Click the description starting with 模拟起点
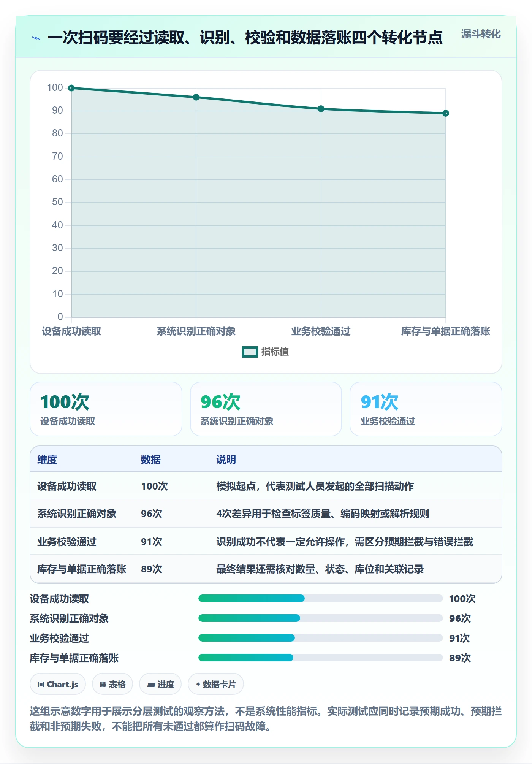Image resolution: width=532 pixels, height=764 pixels. 315,486
